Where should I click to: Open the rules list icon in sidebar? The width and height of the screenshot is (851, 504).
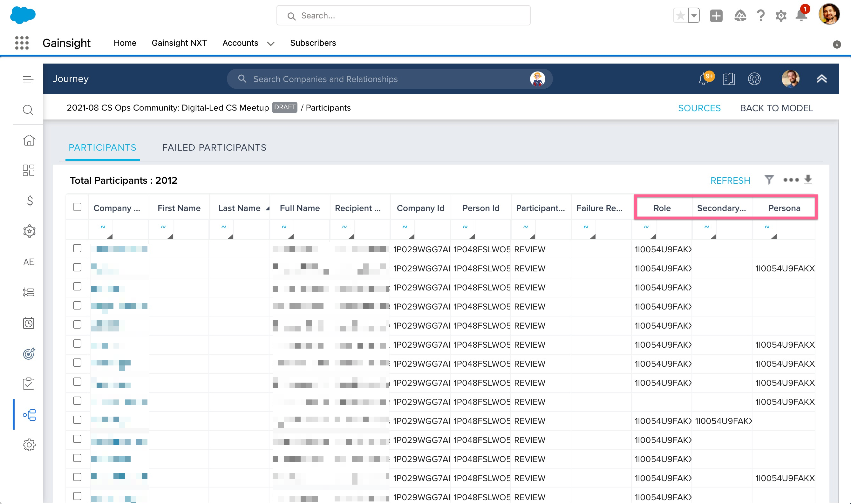29,292
